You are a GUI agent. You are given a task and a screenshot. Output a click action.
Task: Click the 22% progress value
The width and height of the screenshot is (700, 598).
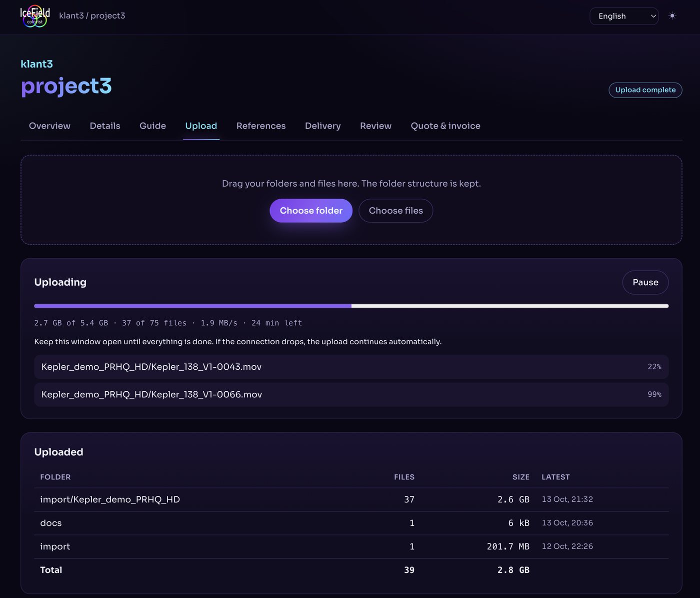(654, 367)
